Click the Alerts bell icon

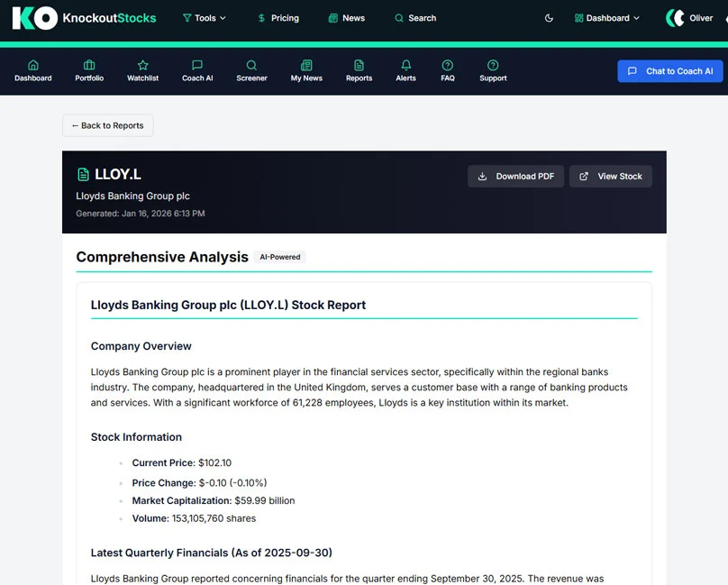point(405,65)
